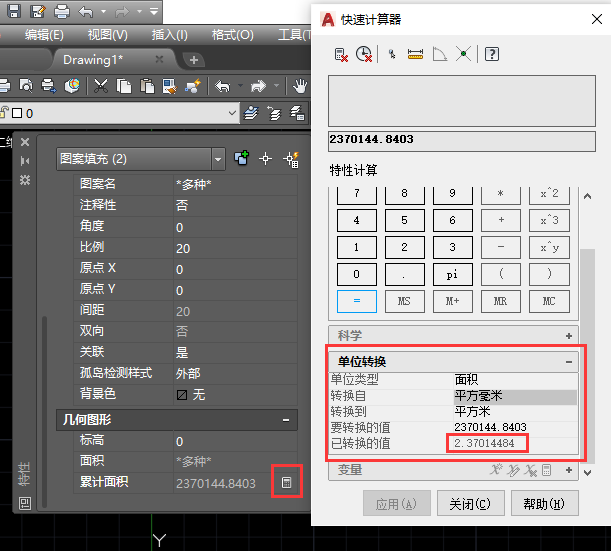Open the 格式(O) menu
This screenshot has height=551, width=611.
click(x=233, y=35)
